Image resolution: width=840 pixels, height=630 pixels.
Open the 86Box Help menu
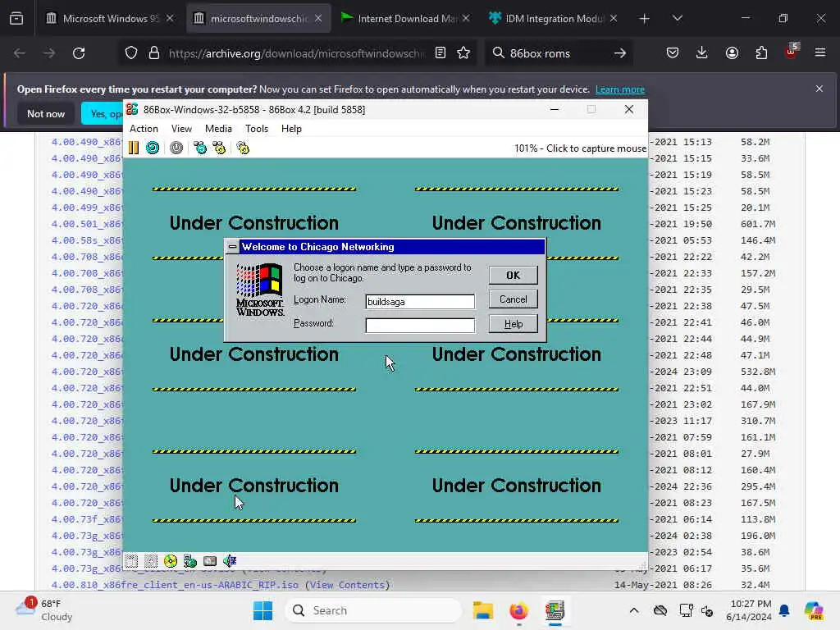click(291, 129)
